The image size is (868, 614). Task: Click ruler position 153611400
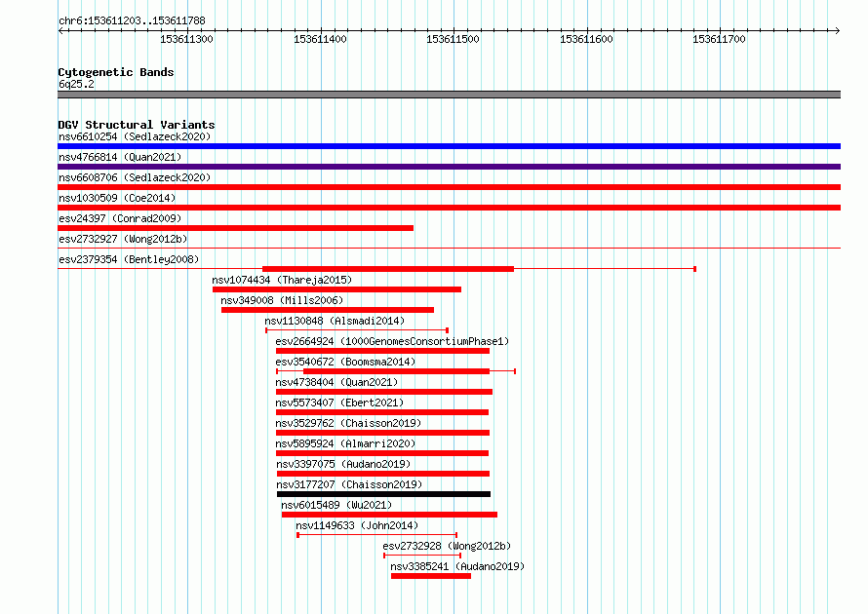pos(320,39)
